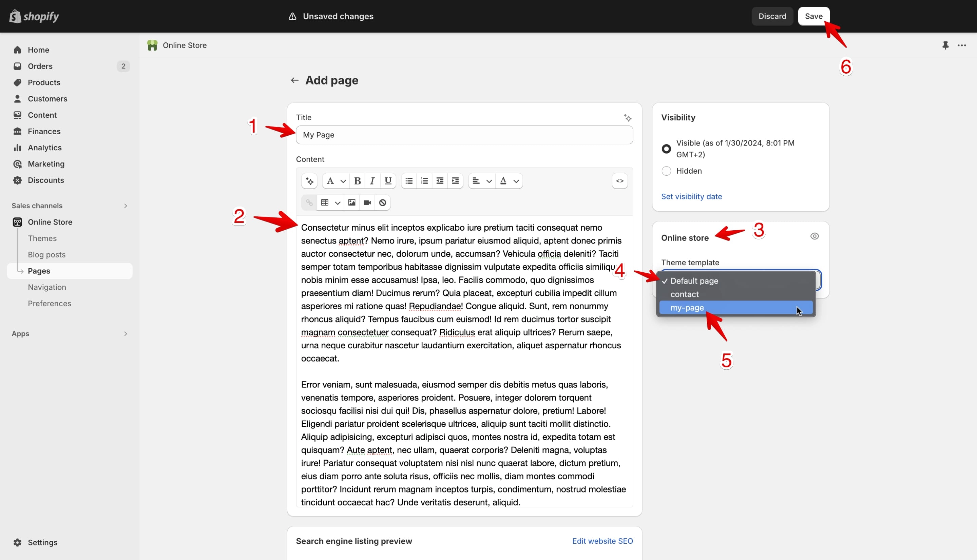Open Pages under Online Store
Screen dimensions: 977x560
[x=70, y=271]
